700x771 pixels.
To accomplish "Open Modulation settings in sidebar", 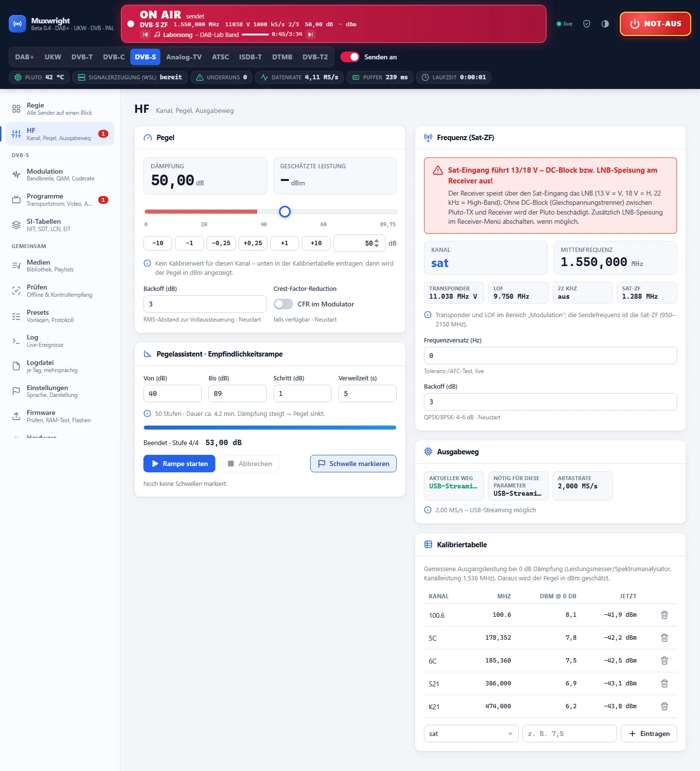I will (60, 175).
